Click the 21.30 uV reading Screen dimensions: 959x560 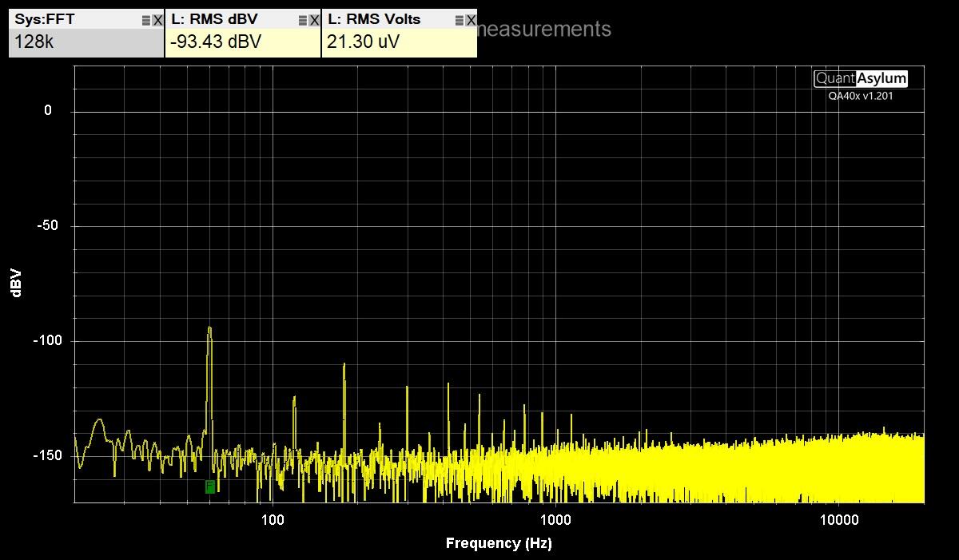[x=363, y=42]
